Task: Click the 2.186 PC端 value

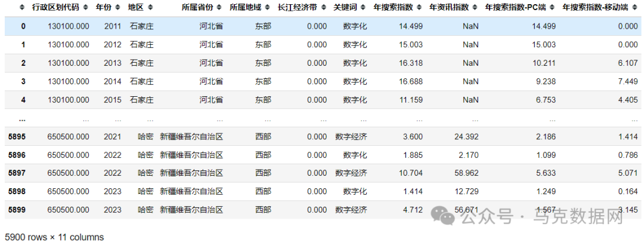Action: (x=546, y=137)
